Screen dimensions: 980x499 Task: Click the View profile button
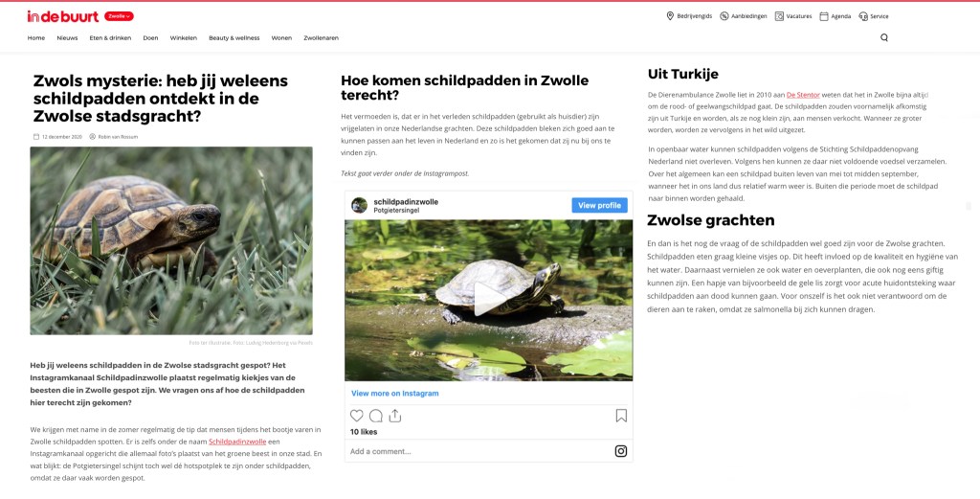point(599,205)
